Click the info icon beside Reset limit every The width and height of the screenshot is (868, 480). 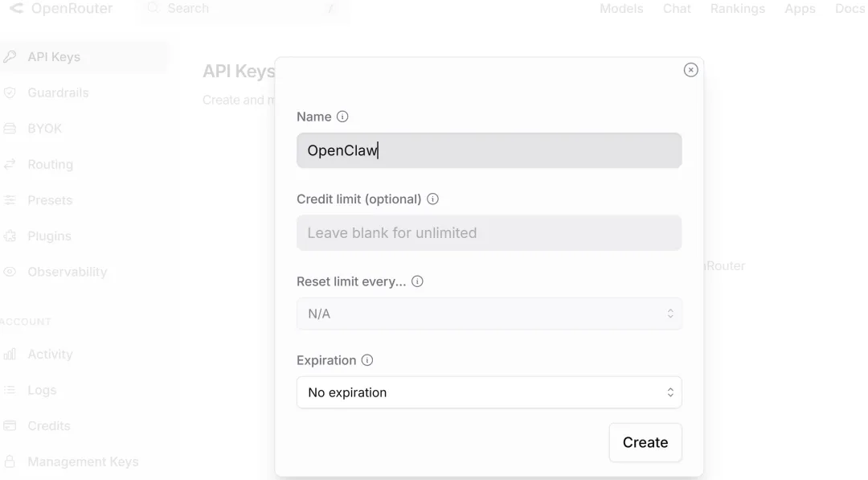(417, 281)
